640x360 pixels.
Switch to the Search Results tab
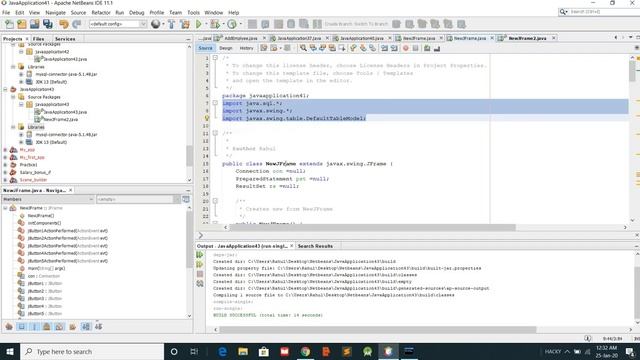click(x=315, y=246)
